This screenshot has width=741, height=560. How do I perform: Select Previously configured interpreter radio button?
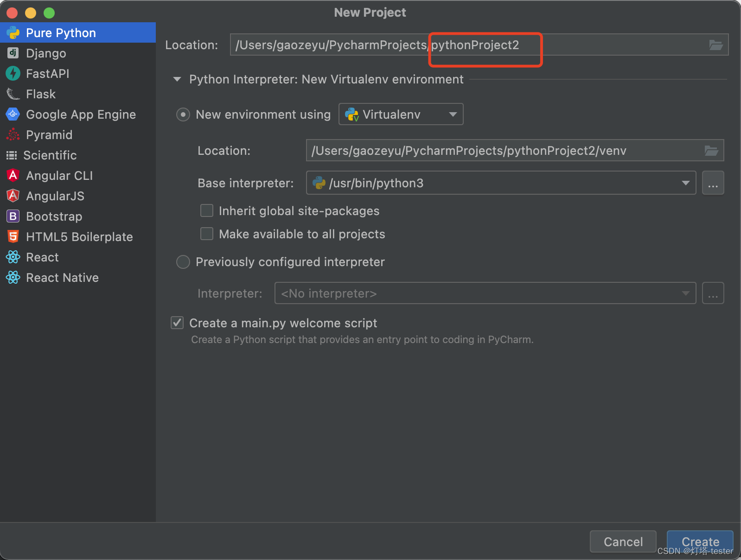[183, 262]
